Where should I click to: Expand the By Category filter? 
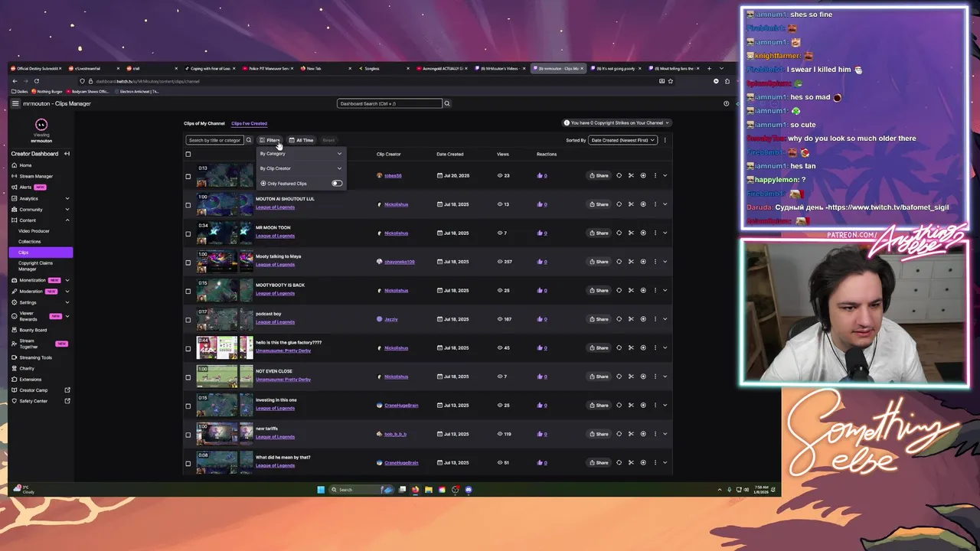tap(301, 154)
